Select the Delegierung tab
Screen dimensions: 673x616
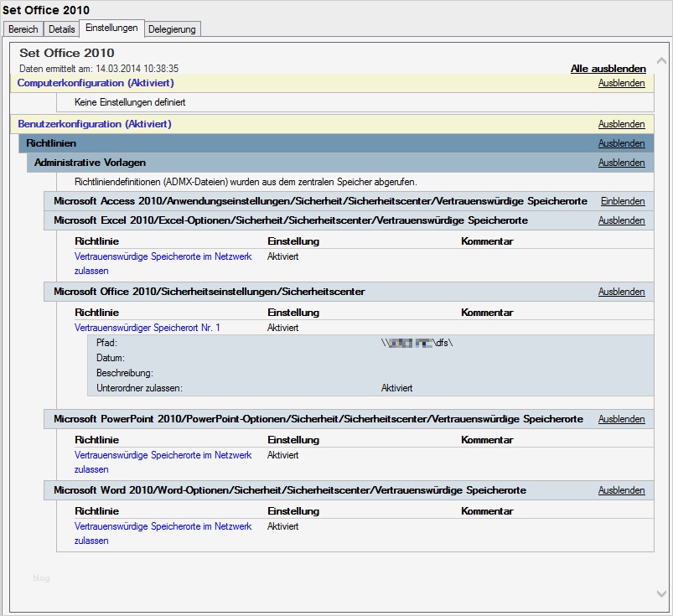pos(173,28)
